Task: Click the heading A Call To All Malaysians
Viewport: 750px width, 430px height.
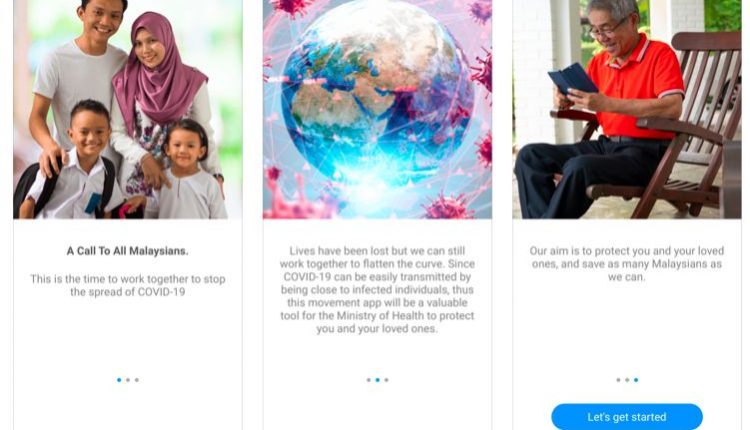Action: coord(128,251)
